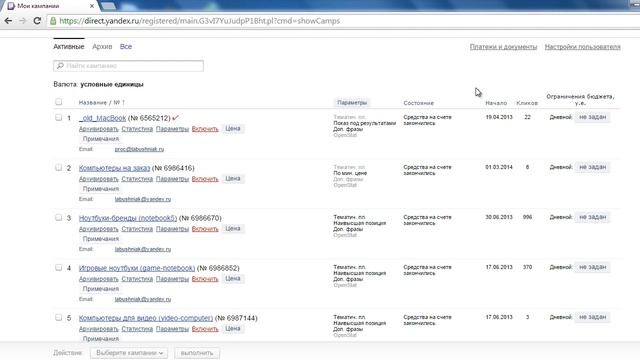Open Настройки пользователя link
640x360 pixels.
pyautogui.click(x=582, y=47)
